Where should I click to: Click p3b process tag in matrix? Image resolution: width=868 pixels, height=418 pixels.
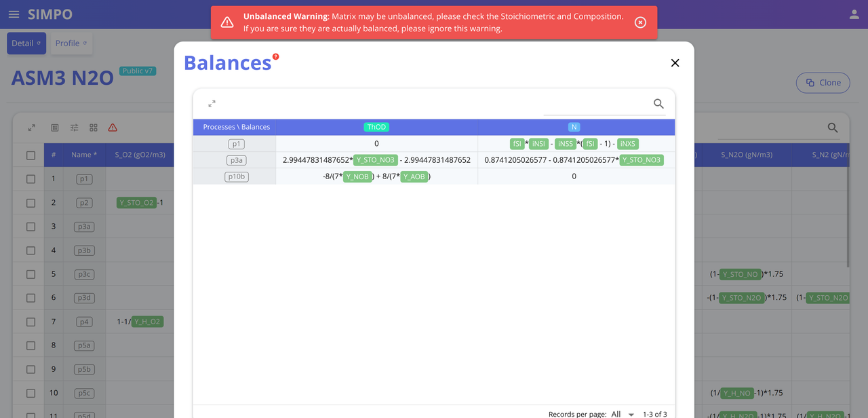pyautogui.click(x=84, y=250)
